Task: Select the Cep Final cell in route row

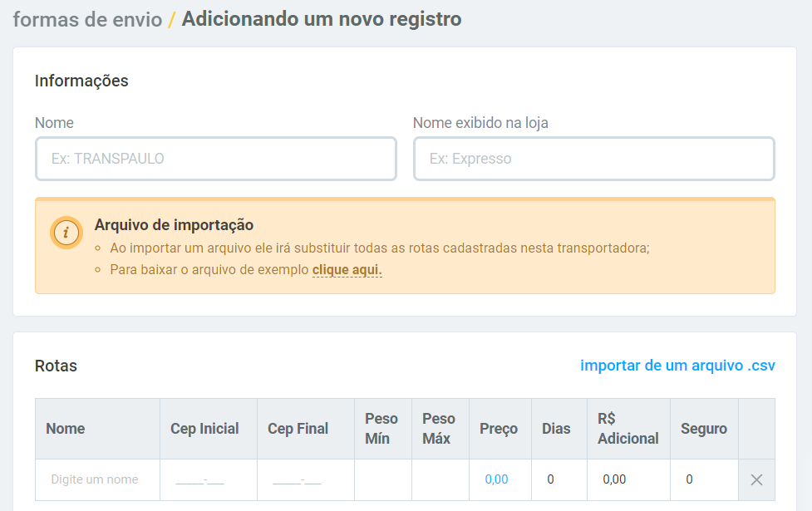Action: 306,479
